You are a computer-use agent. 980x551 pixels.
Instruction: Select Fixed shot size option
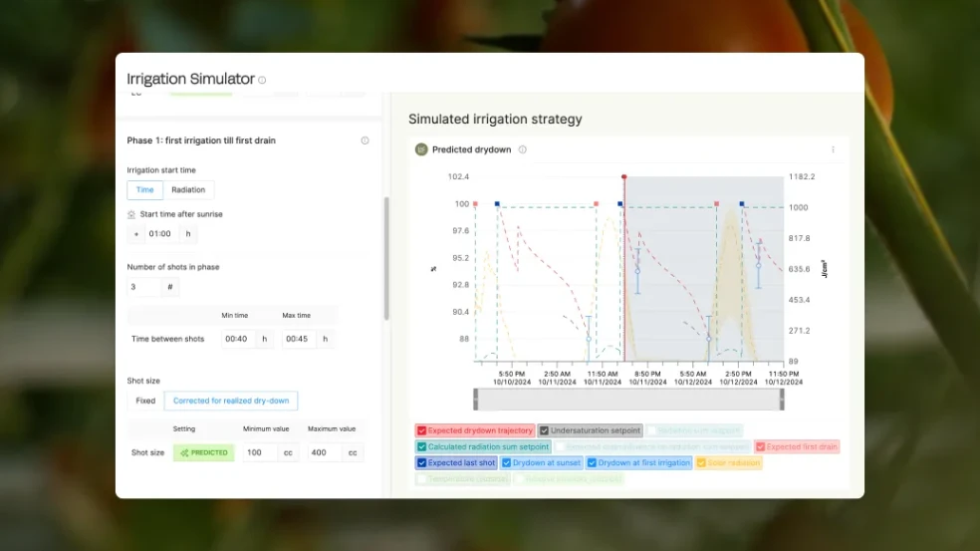tap(145, 401)
